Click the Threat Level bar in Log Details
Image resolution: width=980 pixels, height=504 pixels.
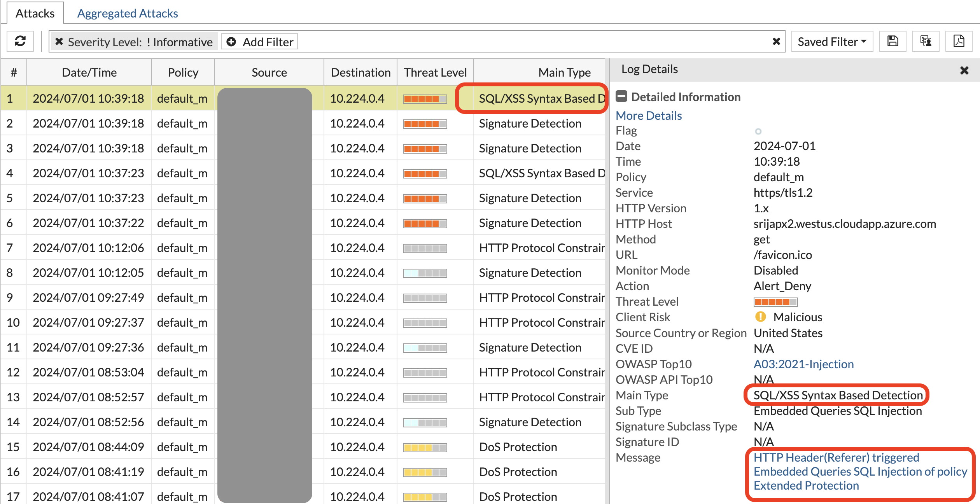(776, 302)
